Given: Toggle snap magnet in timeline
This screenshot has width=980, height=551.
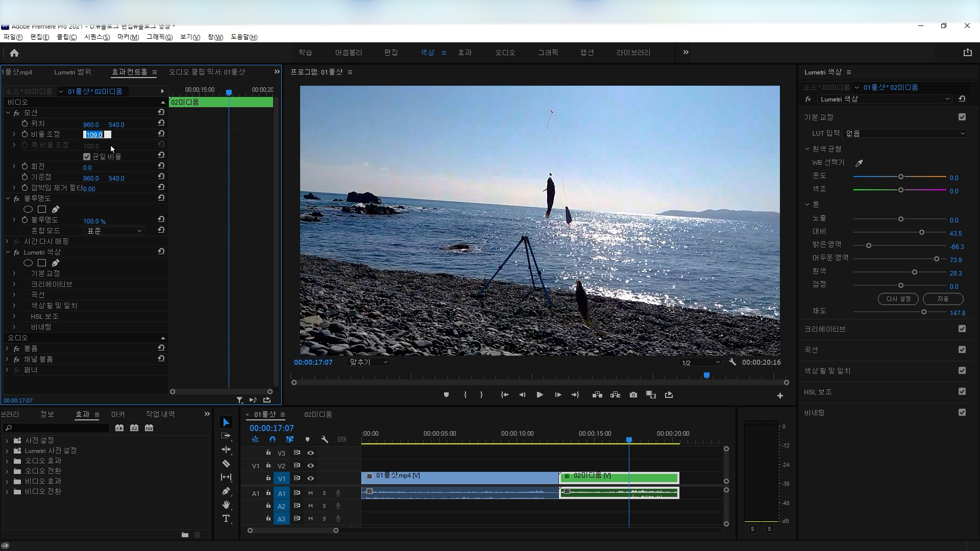Looking at the screenshot, I should [x=273, y=439].
